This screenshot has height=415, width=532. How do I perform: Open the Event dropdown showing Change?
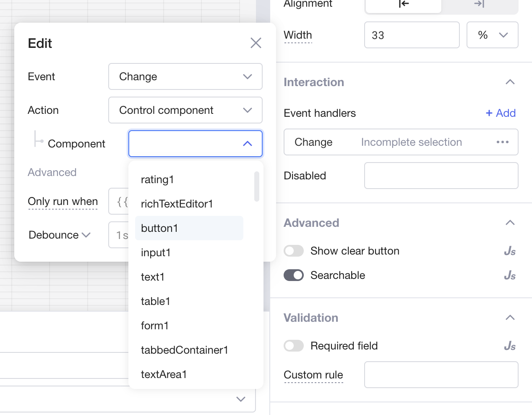[x=185, y=76]
